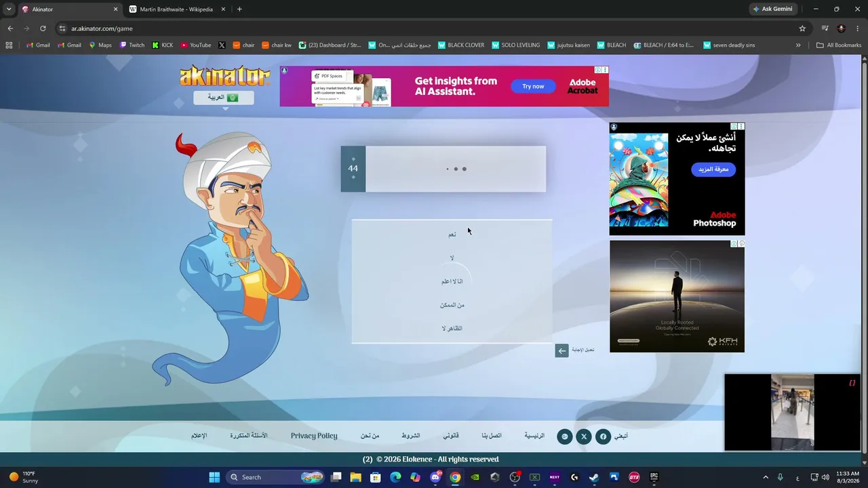868x488 pixels.
Task: Click معرفة المزيد in the Photoshop ad
Action: coord(713,169)
